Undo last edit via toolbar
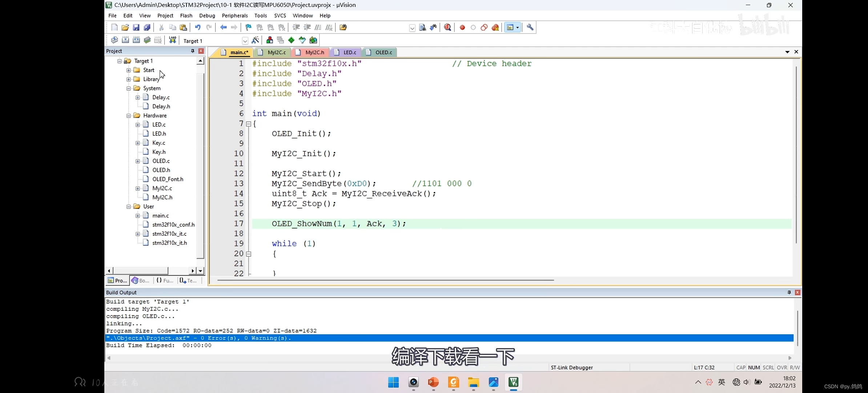The width and height of the screenshot is (868, 393). tap(197, 27)
